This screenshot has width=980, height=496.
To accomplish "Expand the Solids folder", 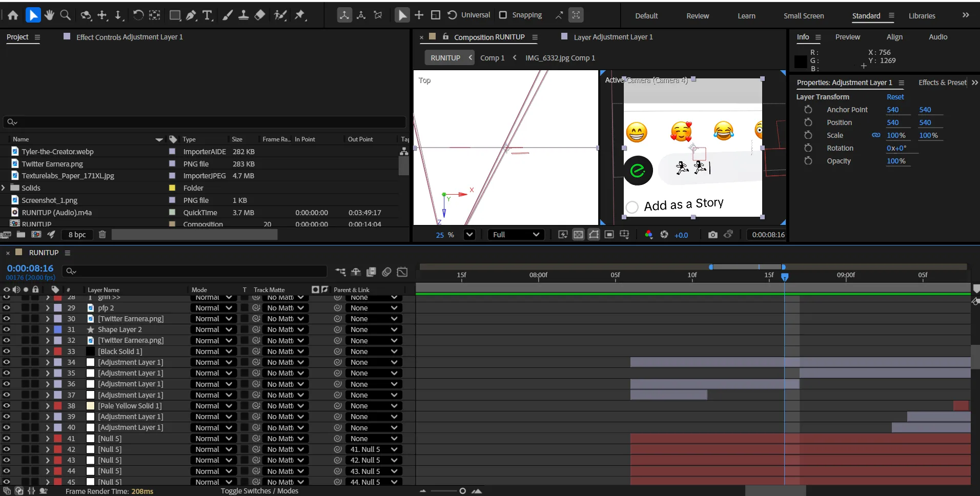I will (4, 188).
